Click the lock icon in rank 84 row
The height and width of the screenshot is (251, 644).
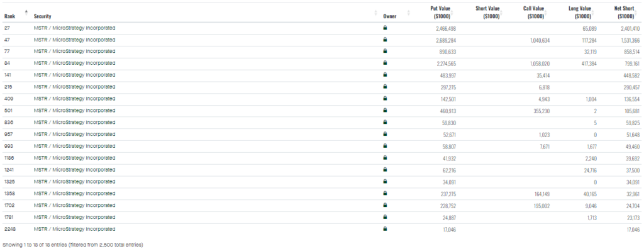click(385, 64)
